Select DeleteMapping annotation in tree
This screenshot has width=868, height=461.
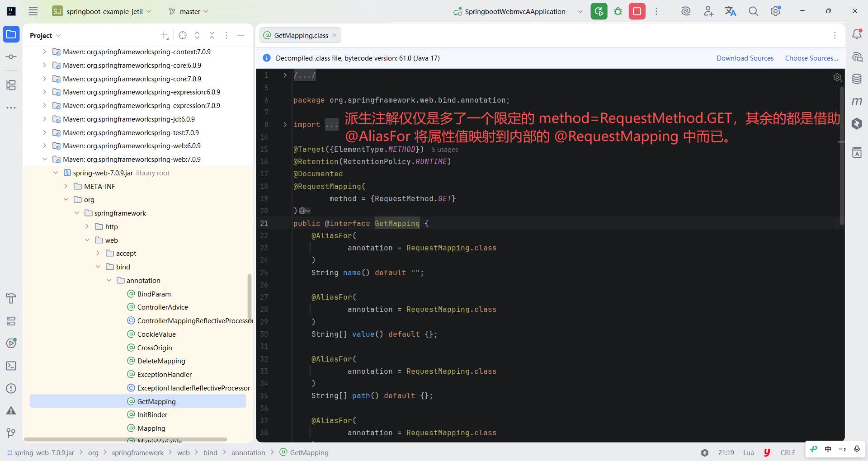[x=161, y=361]
